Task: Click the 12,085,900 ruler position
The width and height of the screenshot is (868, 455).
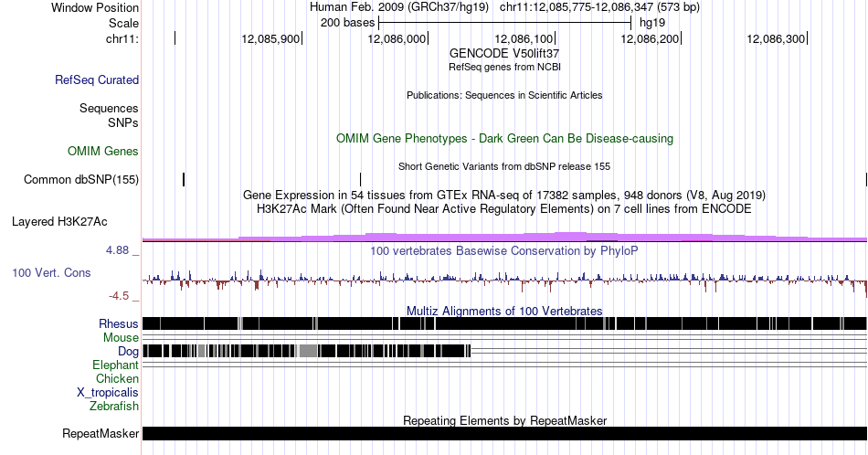Action: click(270, 38)
